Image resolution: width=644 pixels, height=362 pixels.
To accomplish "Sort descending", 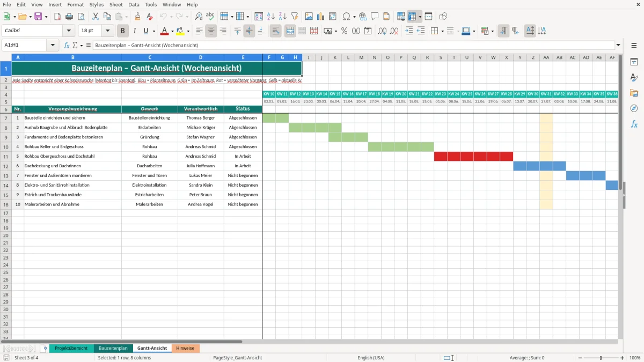I will [283, 17].
